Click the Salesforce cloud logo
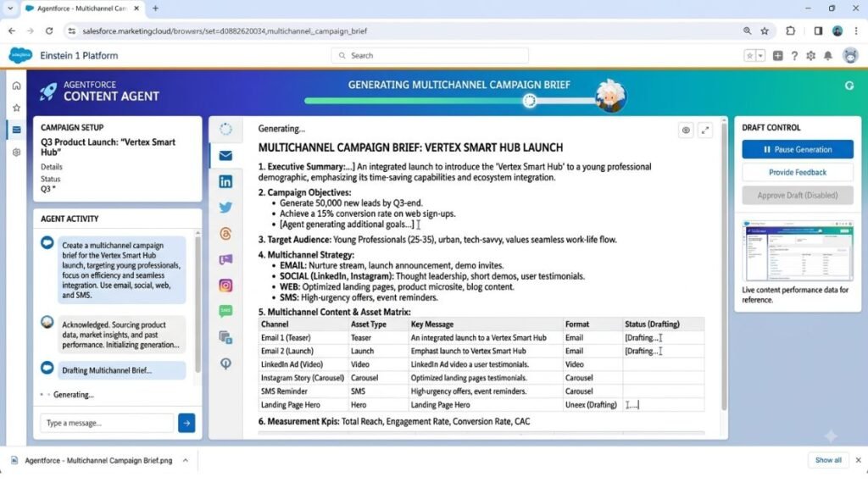Screen dimensions: 868x488 click(20, 55)
